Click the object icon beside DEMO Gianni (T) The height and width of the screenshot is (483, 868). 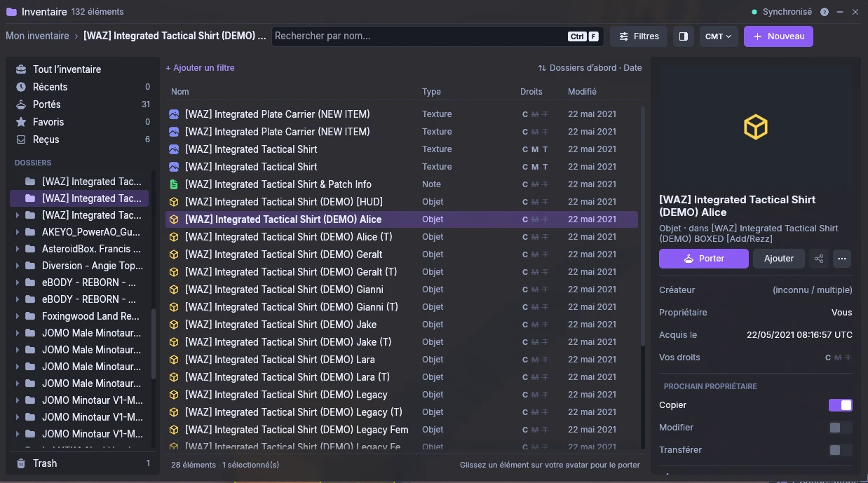174,307
